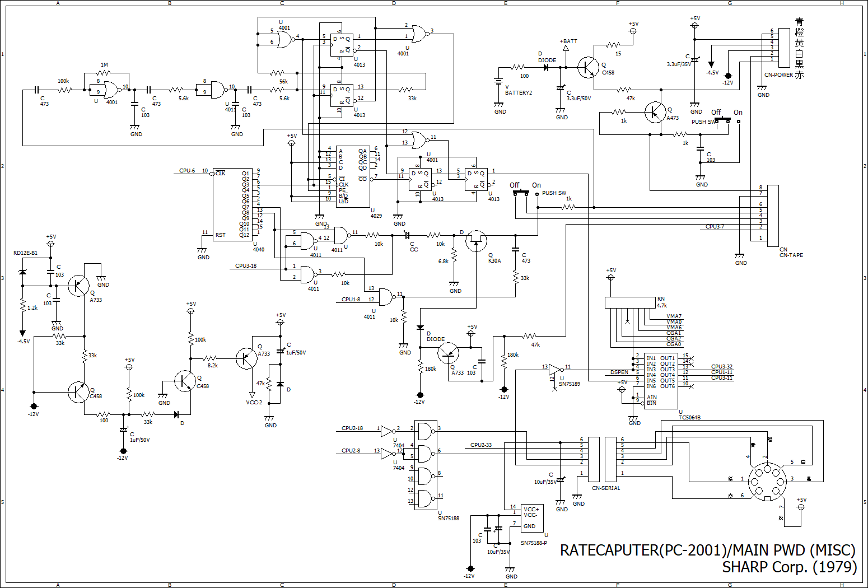Click the 7404 inverter driven by CPU2-18
Image resolution: width=868 pixels, height=588 pixels.
(388, 431)
